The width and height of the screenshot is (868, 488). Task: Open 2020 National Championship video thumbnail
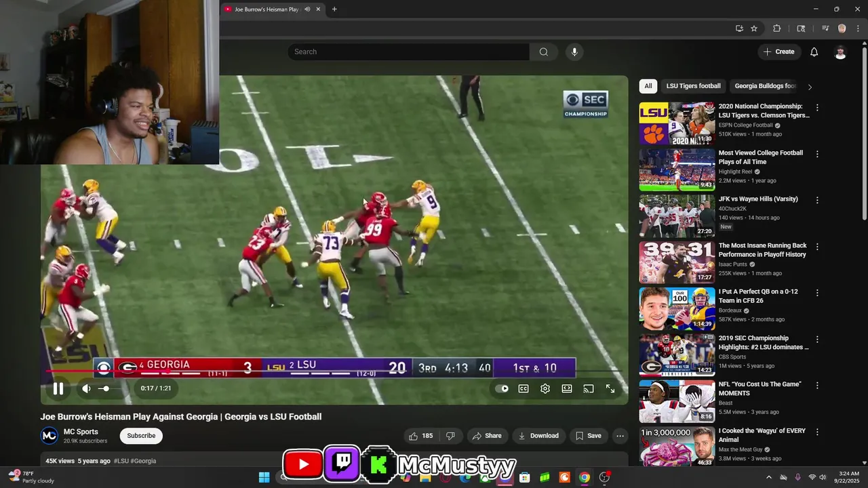pos(677,123)
